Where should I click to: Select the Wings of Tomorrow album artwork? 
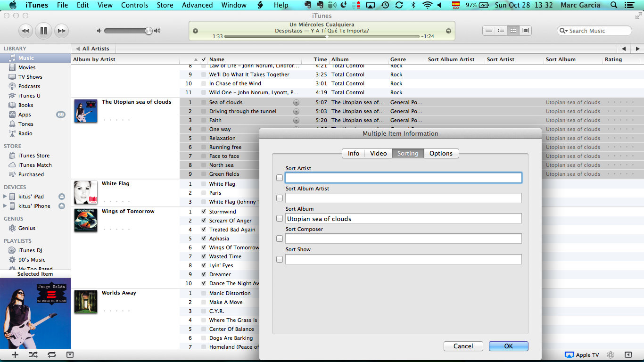(86, 220)
